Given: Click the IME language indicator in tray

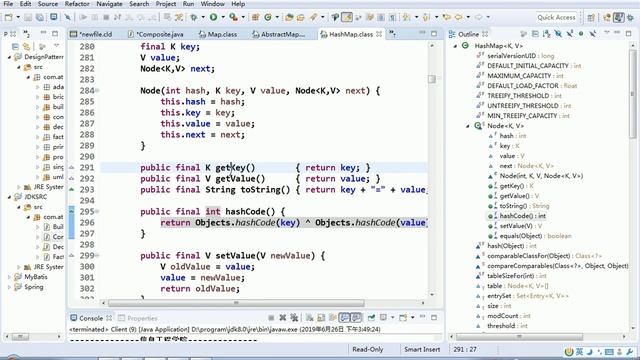Looking at the screenshot, I should 579,351.
